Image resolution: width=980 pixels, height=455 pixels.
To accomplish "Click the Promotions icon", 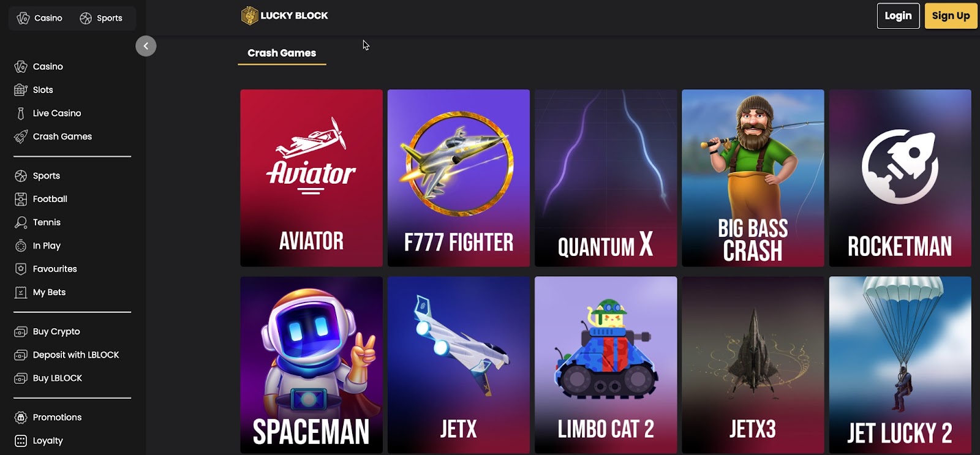I will (x=21, y=417).
